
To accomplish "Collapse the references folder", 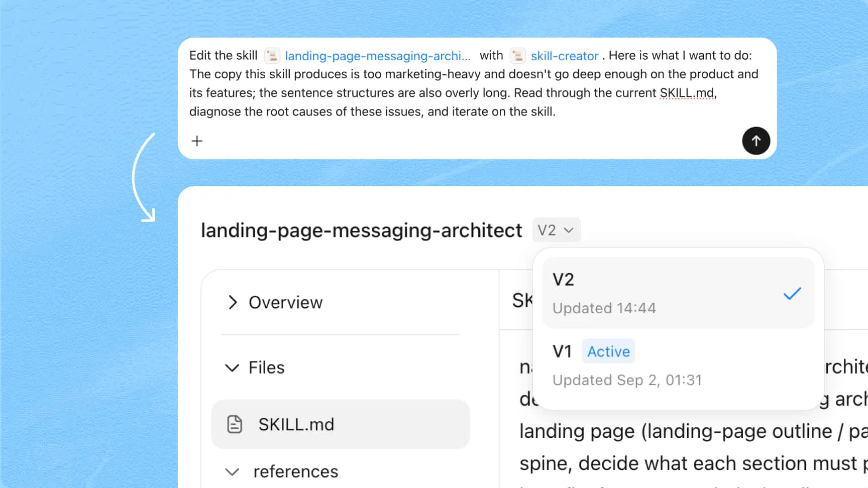I will click(232, 472).
